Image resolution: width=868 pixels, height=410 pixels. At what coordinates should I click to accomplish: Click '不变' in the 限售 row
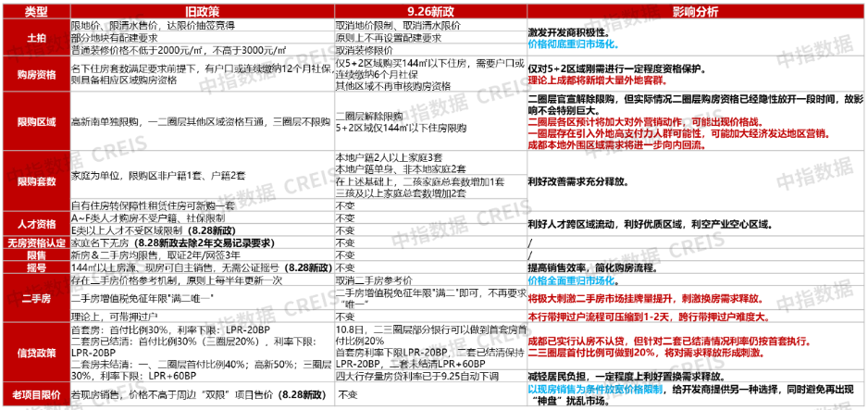pos(345,255)
